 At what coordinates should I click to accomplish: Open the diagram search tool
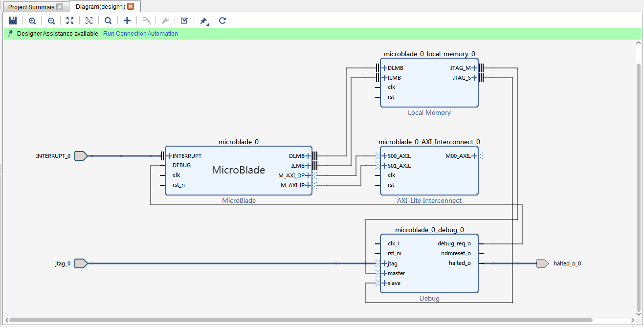(108, 21)
